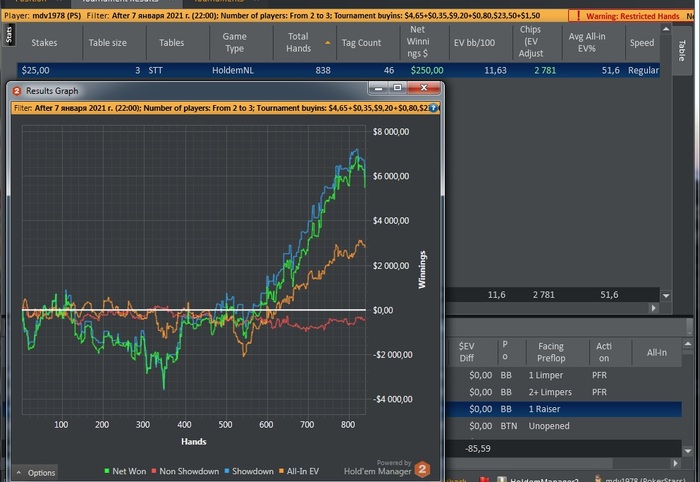Sort by the Tables column header
The height and width of the screenshot is (482, 700).
pos(171,43)
